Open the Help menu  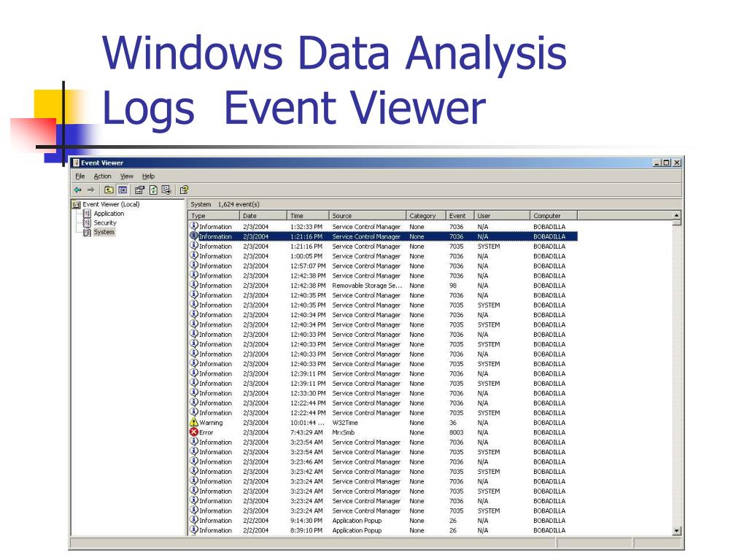tap(148, 176)
